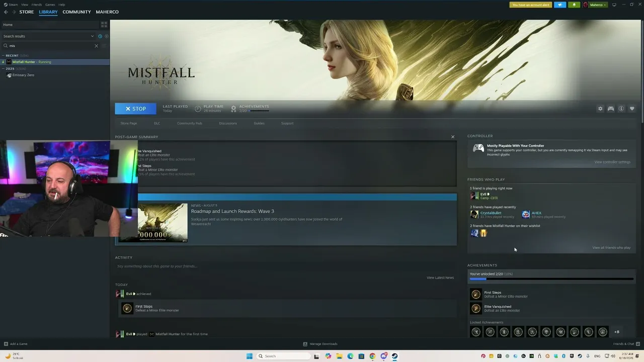Open controller layout icon
The width and height of the screenshot is (644, 362).
[611, 109]
